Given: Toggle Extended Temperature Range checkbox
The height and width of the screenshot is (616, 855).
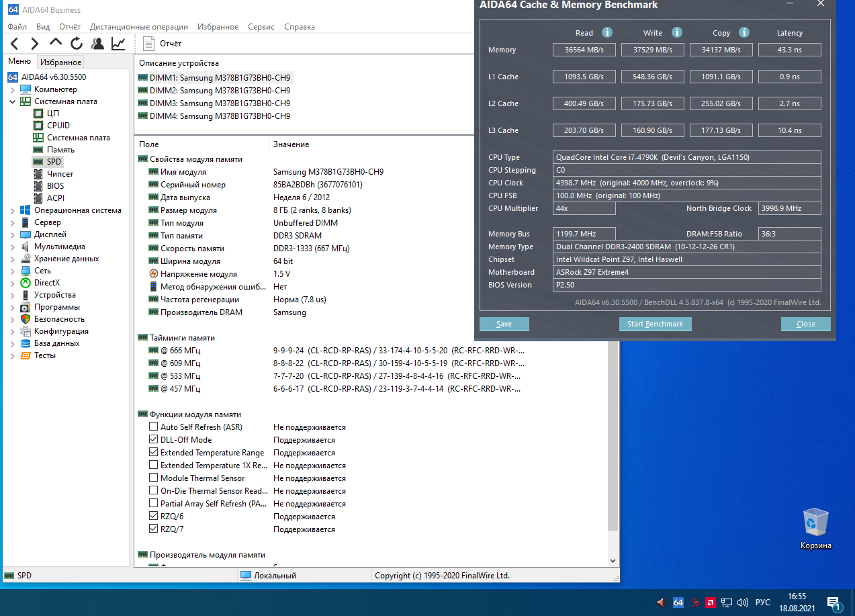Looking at the screenshot, I should 154,453.
